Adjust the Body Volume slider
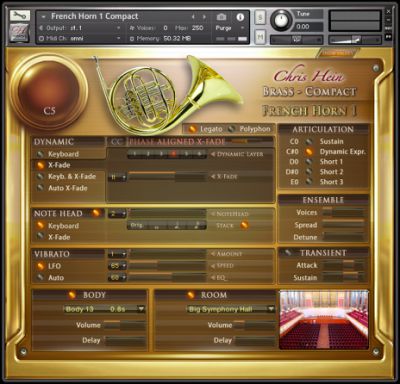The height and width of the screenshot is (384, 400). point(124,325)
